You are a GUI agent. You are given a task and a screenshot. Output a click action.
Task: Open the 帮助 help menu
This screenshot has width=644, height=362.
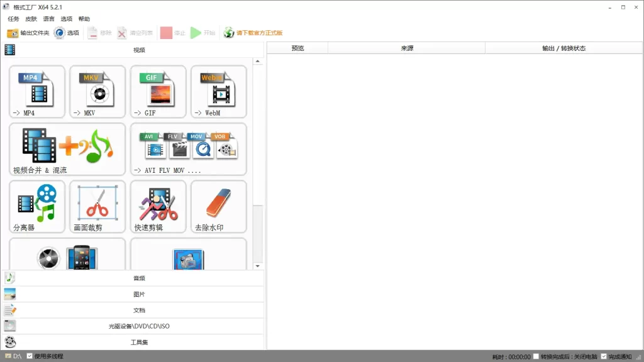coord(84,19)
